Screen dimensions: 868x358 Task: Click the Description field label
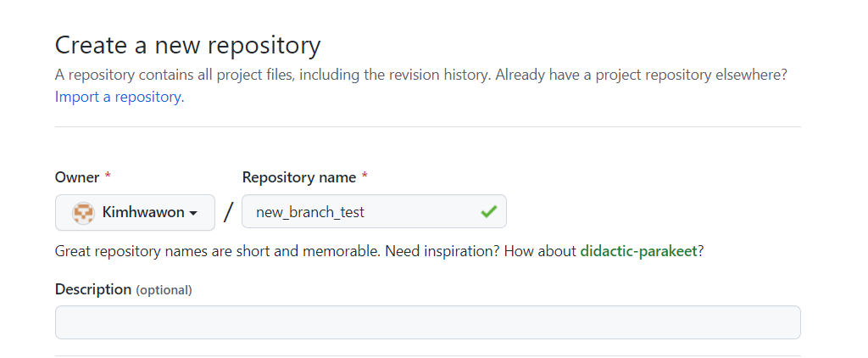coord(93,289)
